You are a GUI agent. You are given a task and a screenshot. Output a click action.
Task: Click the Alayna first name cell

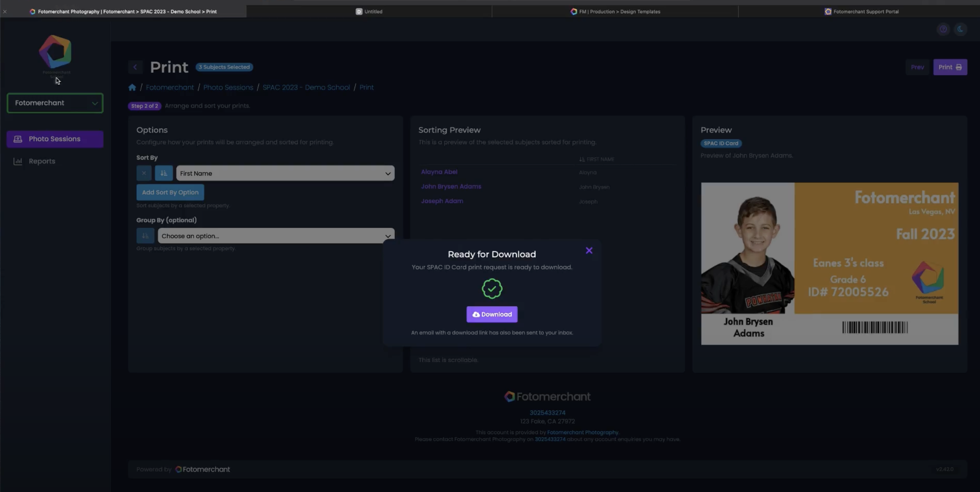click(x=588, y=172)
